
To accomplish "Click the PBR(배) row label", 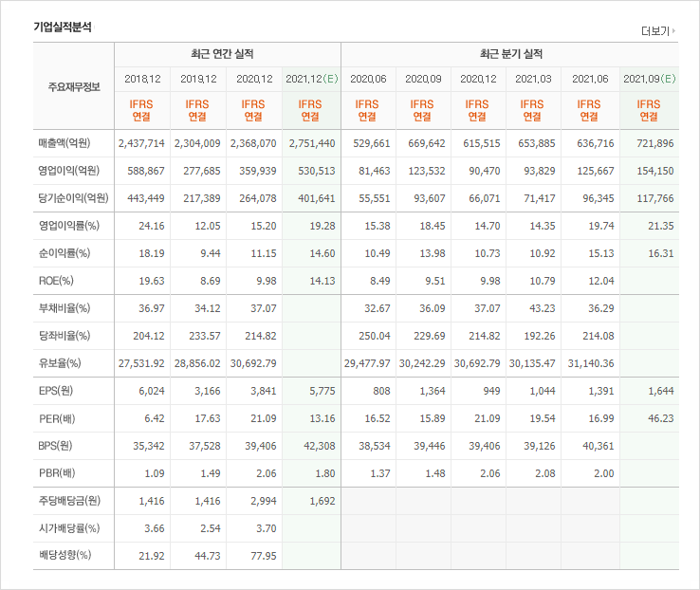I will [x=57, y=473].
